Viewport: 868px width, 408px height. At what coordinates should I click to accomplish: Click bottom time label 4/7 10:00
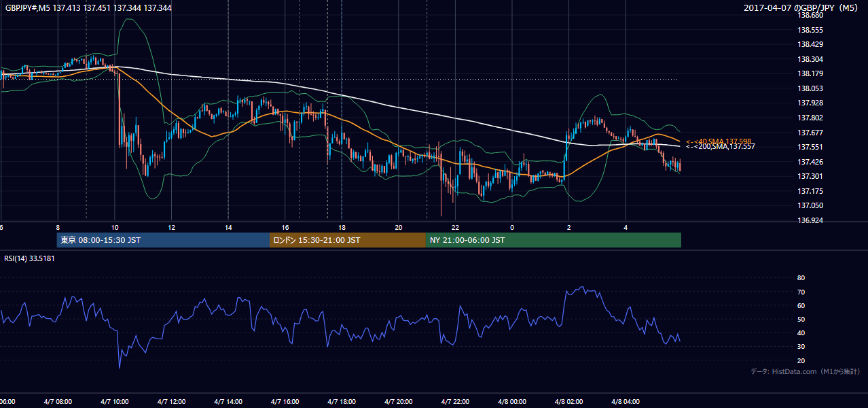click(115, 402)
